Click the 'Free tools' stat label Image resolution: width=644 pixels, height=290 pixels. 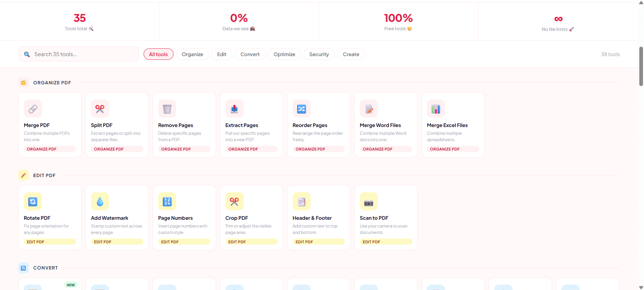tap(398, 29)
